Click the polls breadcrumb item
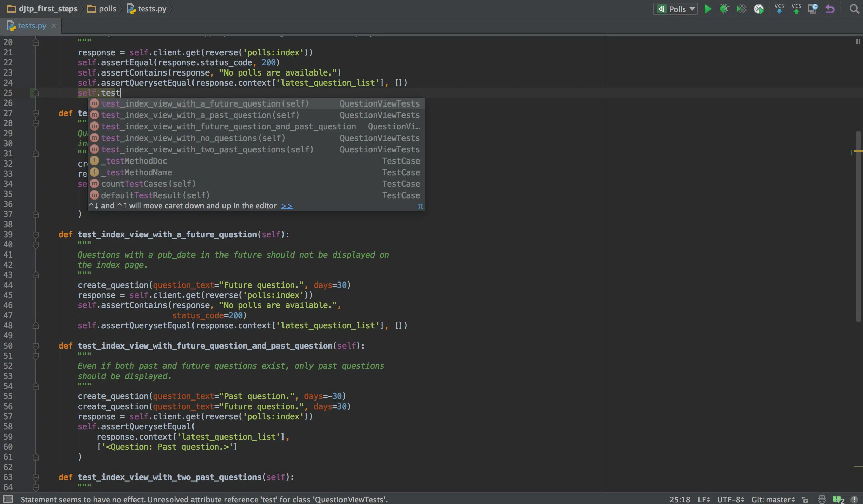This screenshot has width=863, height=504. [107, 8]
